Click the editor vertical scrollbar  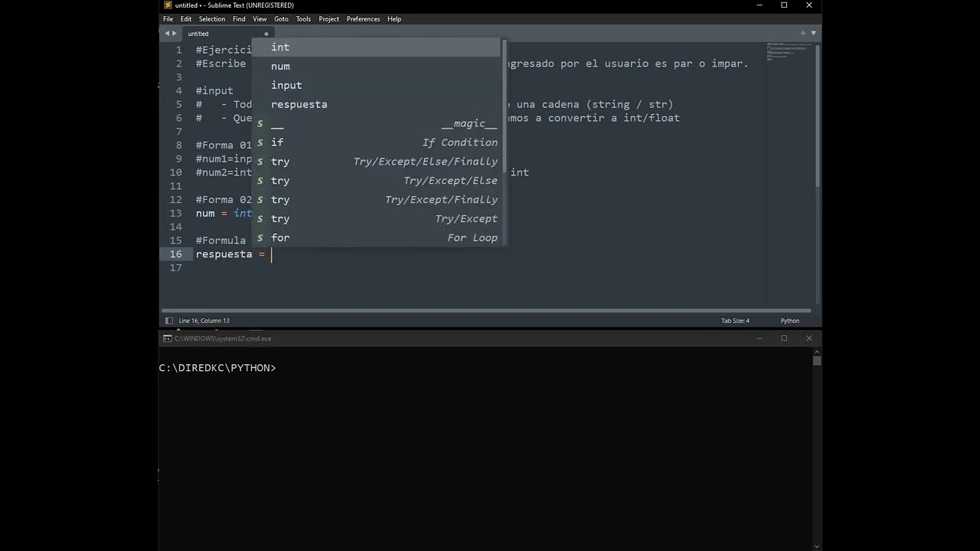(817, 115)
